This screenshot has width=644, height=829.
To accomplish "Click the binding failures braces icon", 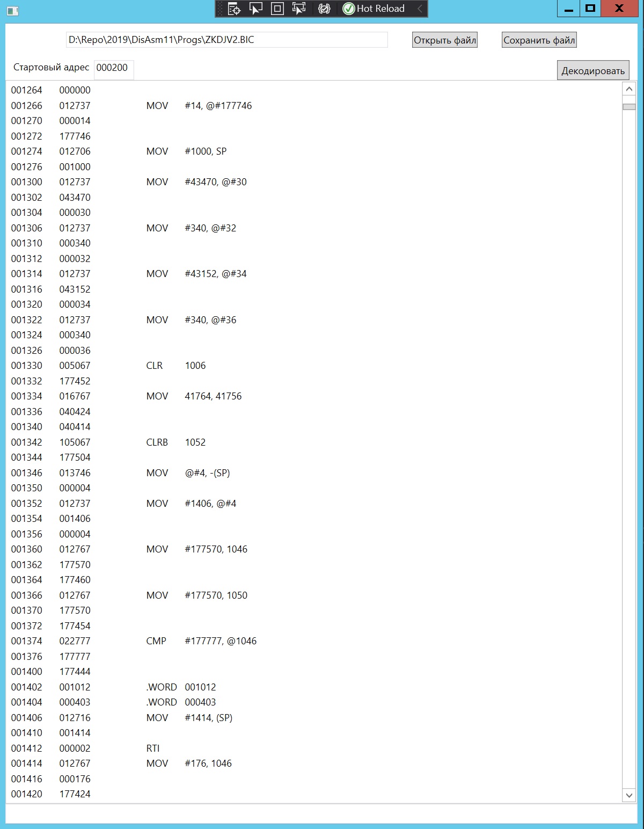I will [324, 9].
